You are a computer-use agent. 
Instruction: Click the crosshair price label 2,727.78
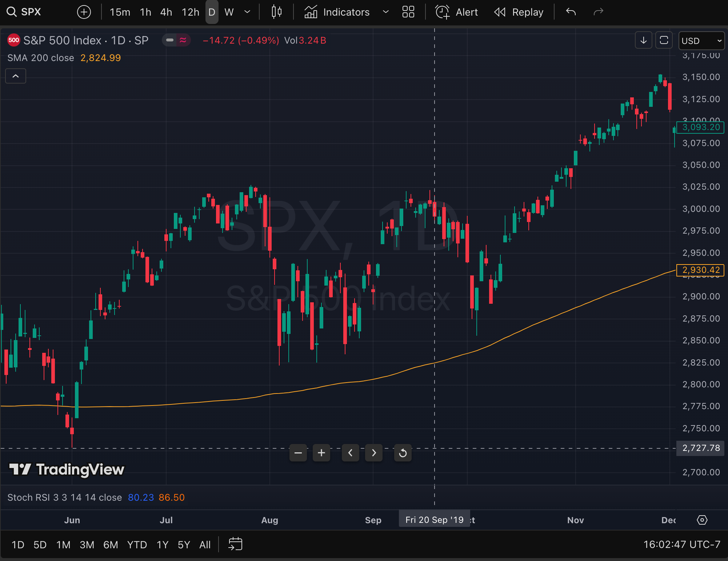click(700, 448)
